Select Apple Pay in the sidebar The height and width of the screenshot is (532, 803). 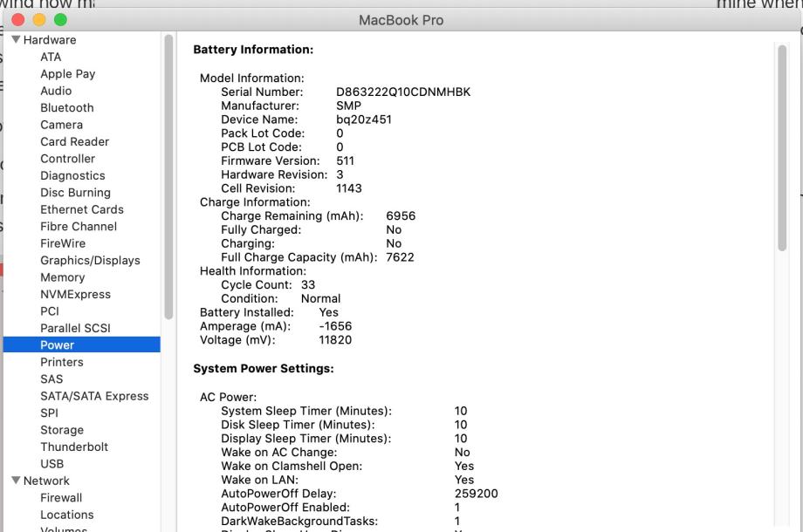(67, 73)
